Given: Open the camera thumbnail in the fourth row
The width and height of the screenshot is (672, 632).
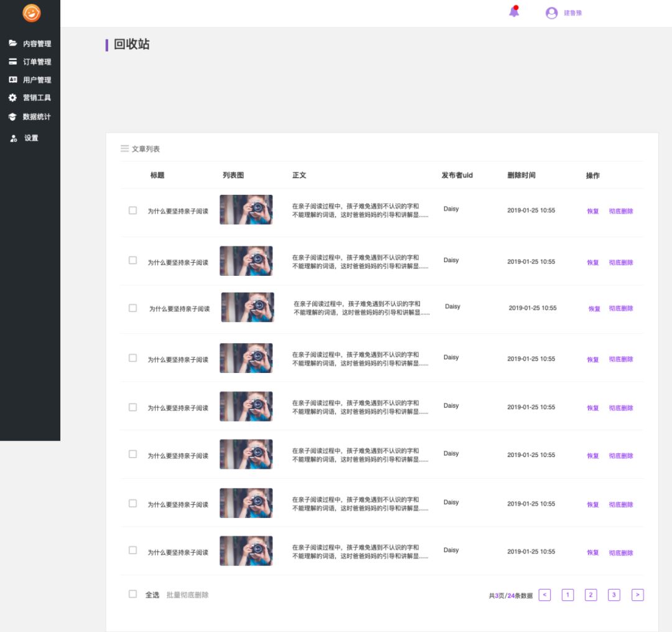Looking at the screenshot, I should [246, 358].
